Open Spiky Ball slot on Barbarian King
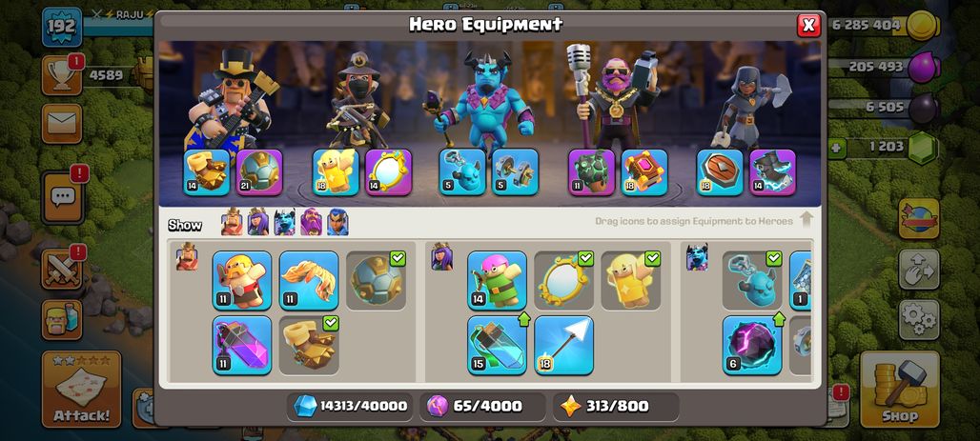980x441 pixels. tap(259, 172)
